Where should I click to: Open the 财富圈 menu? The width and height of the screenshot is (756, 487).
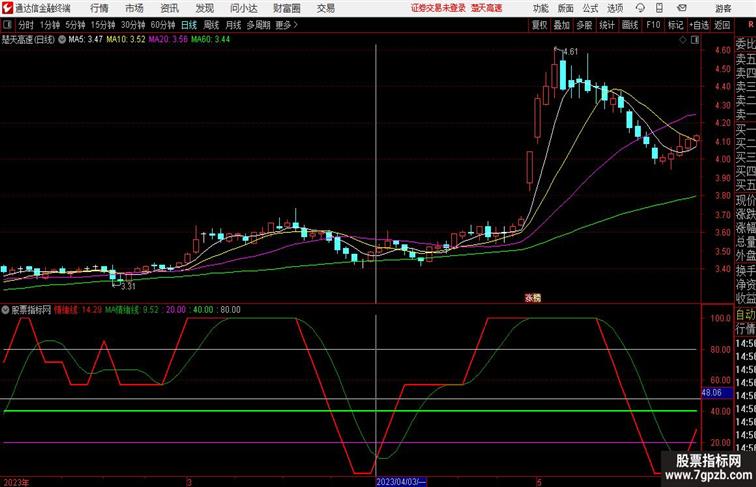click(286, 8)
